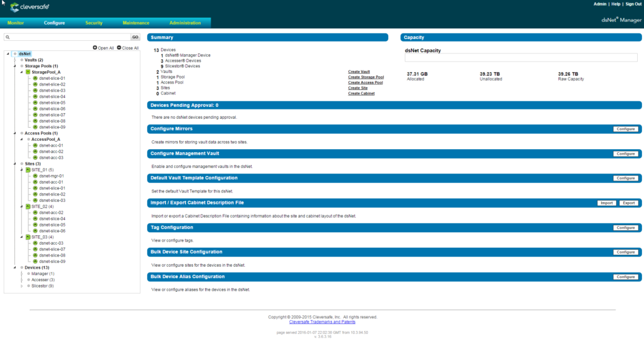This screenshot has width=644, height=346.
Task: Click the Export cabinet description button
Action: click(629, 203)
